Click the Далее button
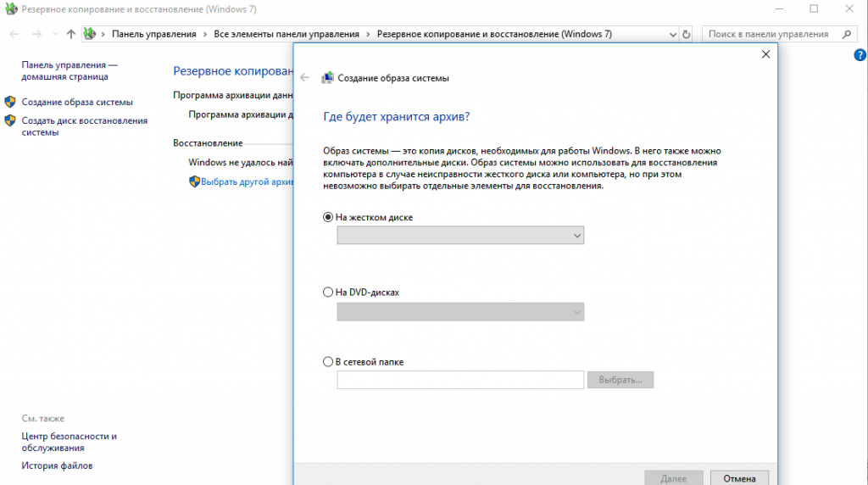 [674, 478]
